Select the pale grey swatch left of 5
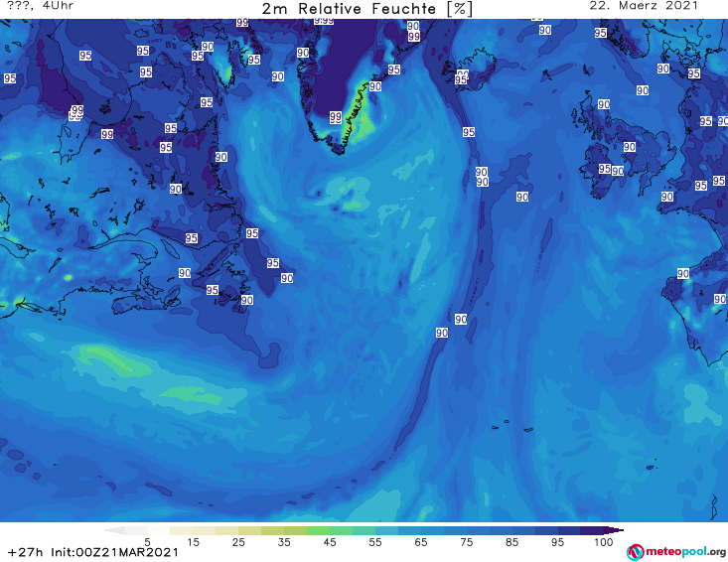Viewport: 728px width, 562px height. pos(136,530)
